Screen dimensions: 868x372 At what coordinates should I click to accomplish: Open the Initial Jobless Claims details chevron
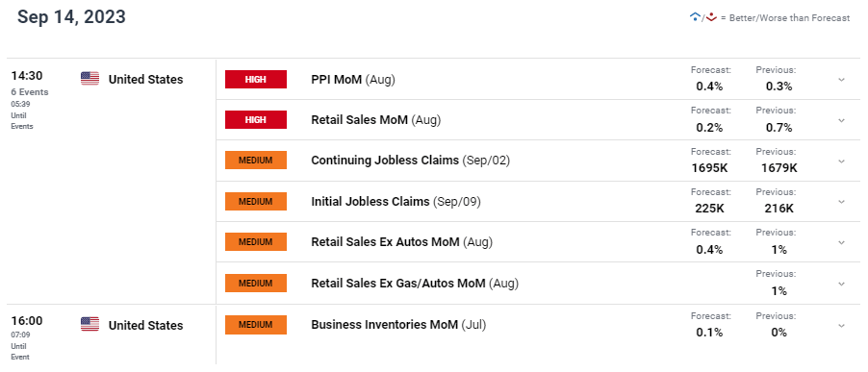tap(841, 202)
